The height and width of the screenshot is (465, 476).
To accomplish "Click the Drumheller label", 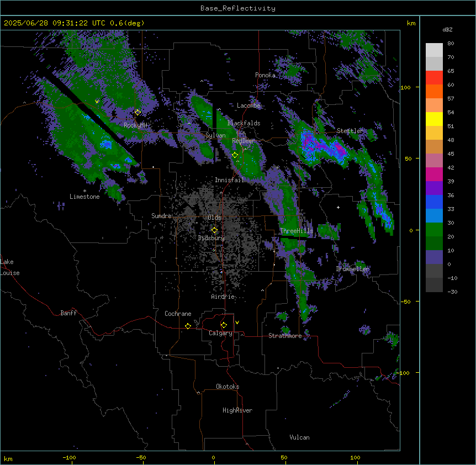I will point(352,269).
